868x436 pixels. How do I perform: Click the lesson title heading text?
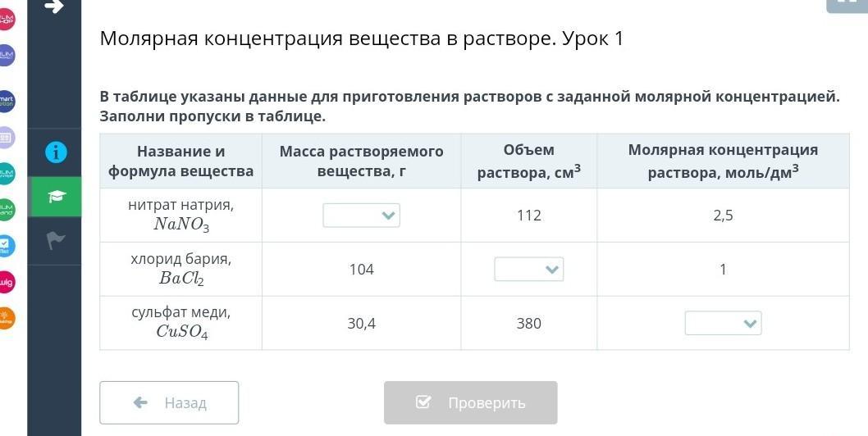pyautogui.click(x=362, y=39)
